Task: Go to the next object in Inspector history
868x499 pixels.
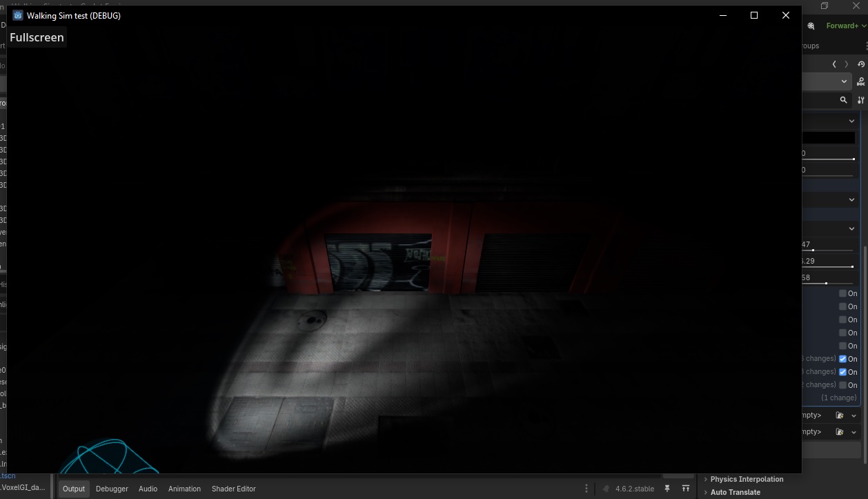Action: pyautogui.click(x=847, y=64)
